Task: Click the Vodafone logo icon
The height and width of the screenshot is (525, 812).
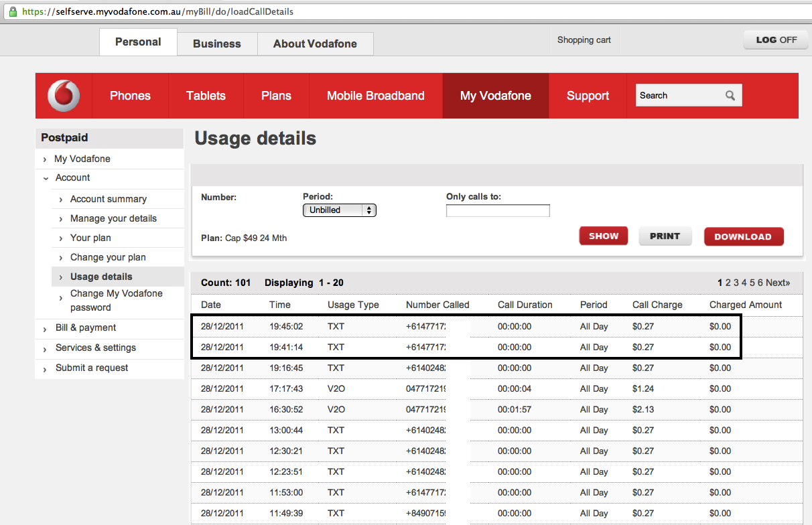Action: [x=64, y=95]
